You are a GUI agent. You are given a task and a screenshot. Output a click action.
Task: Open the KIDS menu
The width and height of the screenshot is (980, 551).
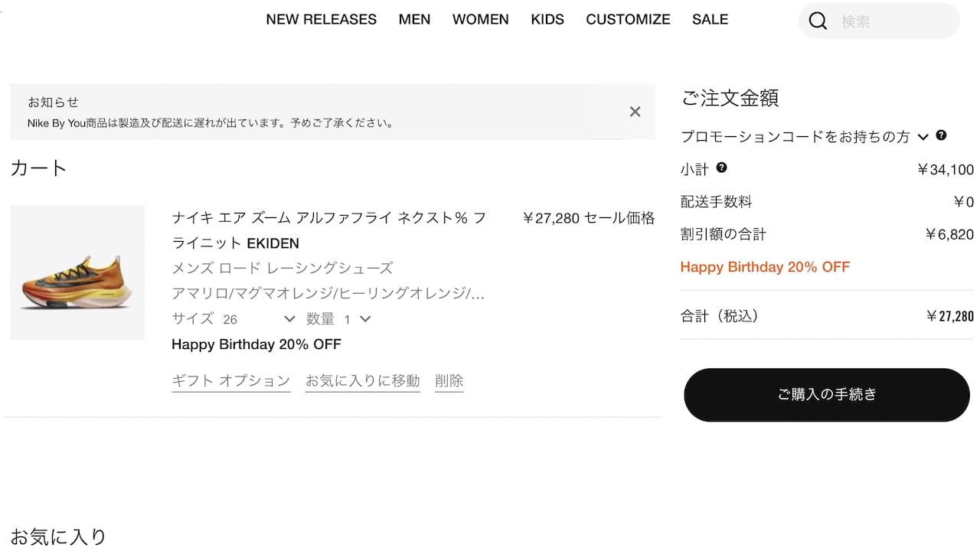tap(547, 20)
